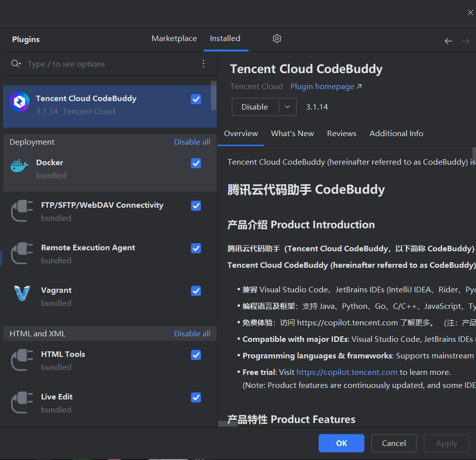Close the dialog with the X icon
Screen dimensions: 476x460
pos(470,13)
